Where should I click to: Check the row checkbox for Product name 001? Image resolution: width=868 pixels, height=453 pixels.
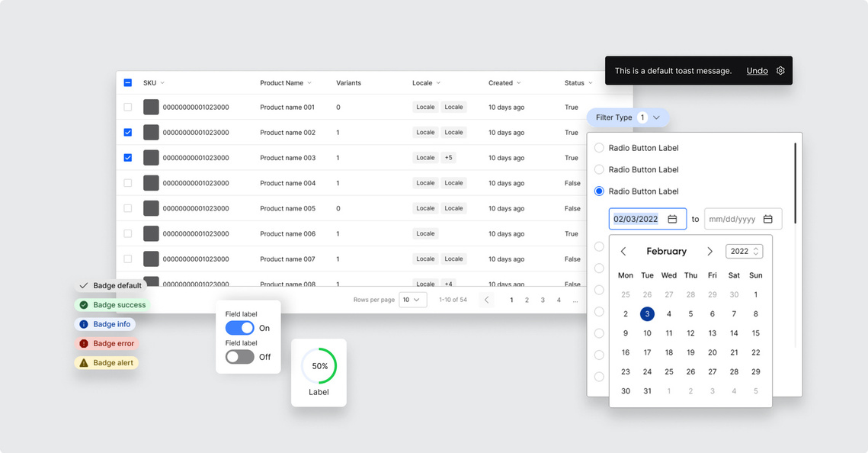[x=128, y=107]
